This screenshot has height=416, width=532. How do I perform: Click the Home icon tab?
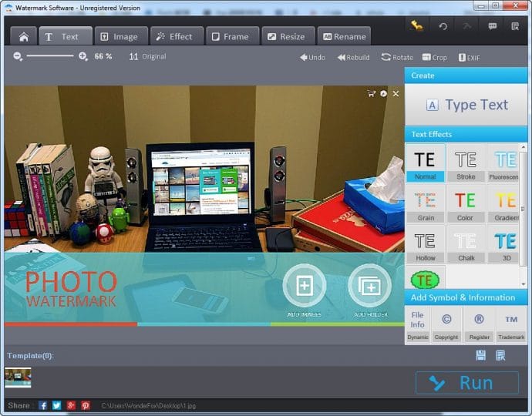point(23,36)
